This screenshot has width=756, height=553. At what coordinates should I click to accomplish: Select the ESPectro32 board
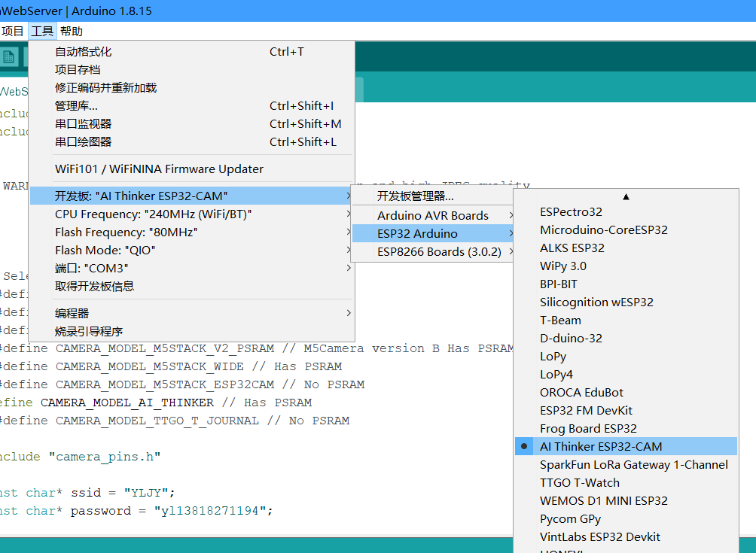point(626,212)
